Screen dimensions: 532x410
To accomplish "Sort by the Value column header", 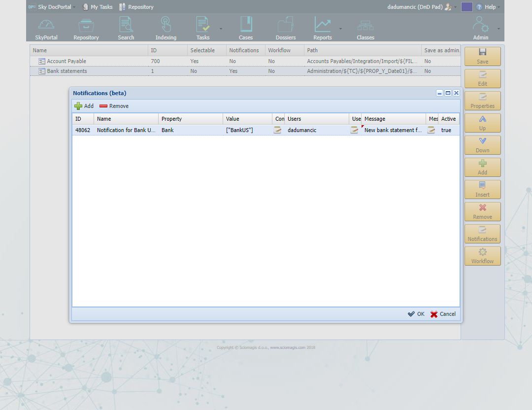I will (247, 119).
